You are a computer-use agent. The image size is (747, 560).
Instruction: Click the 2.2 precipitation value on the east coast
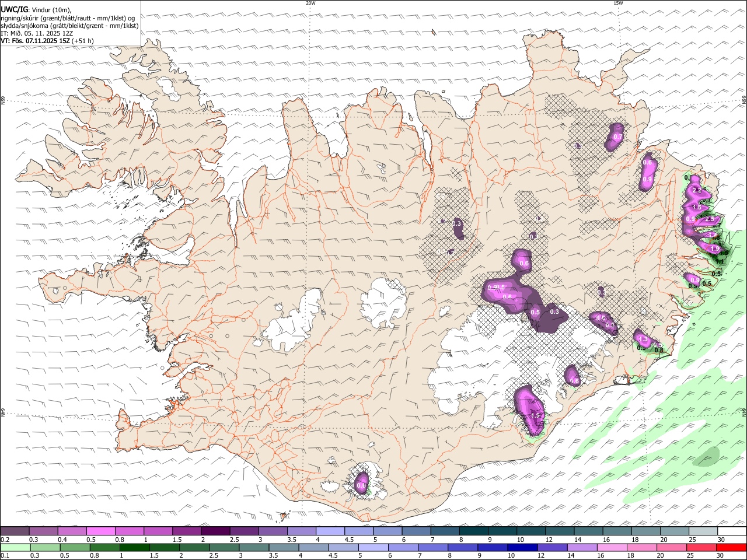[696, 191]
